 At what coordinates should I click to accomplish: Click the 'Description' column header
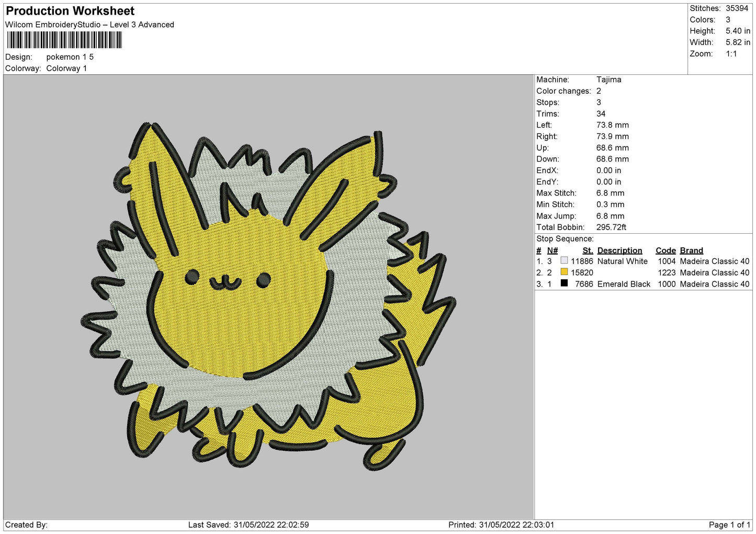pyautogui.click(x=619, y=251)
